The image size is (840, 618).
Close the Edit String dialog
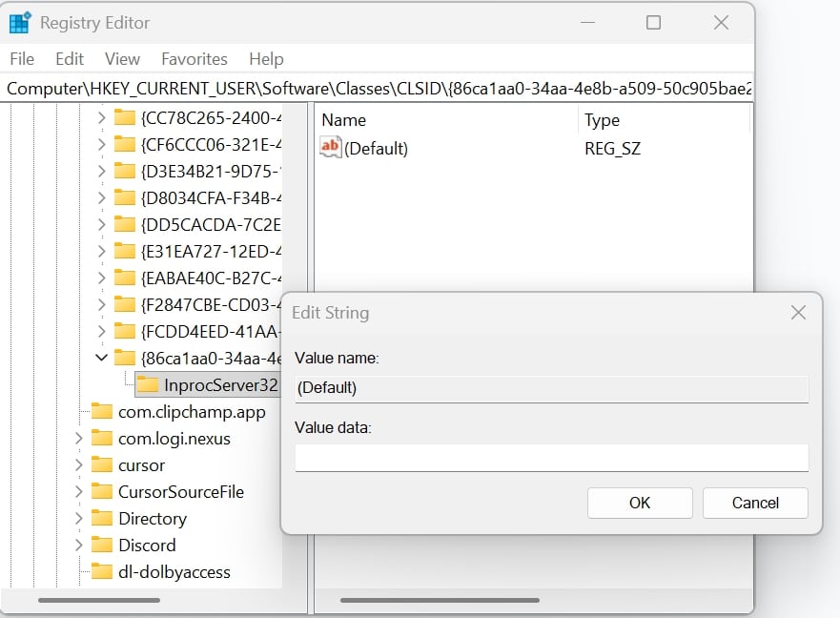pos(798,313)
